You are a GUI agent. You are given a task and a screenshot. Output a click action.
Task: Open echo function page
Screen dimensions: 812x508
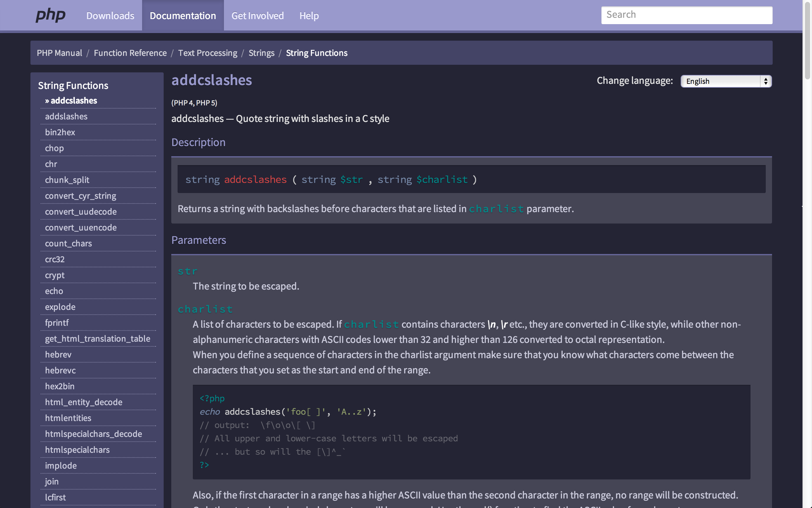click(54, 291)
